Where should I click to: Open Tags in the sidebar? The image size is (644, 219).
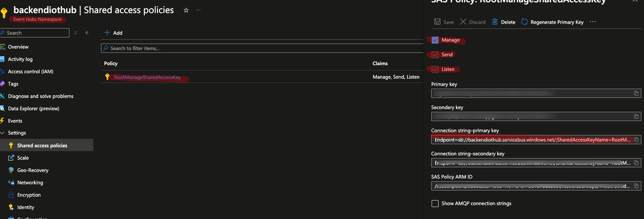13,84
